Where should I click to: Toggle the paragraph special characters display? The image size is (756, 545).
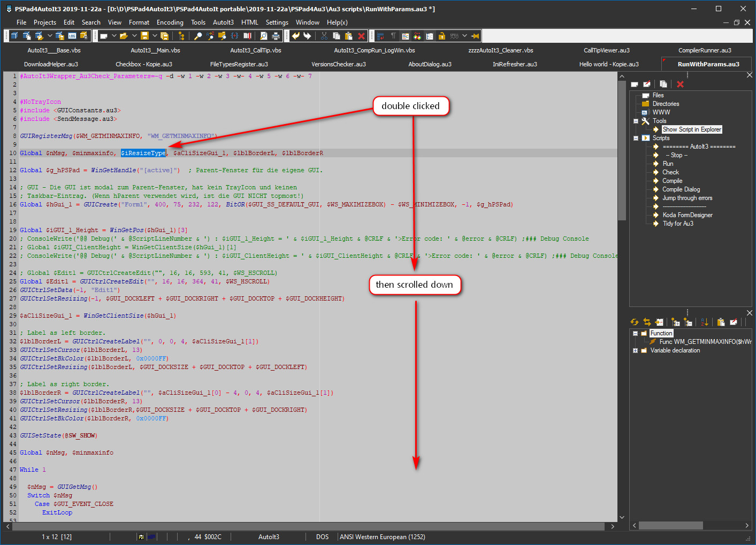click(393, 36)
